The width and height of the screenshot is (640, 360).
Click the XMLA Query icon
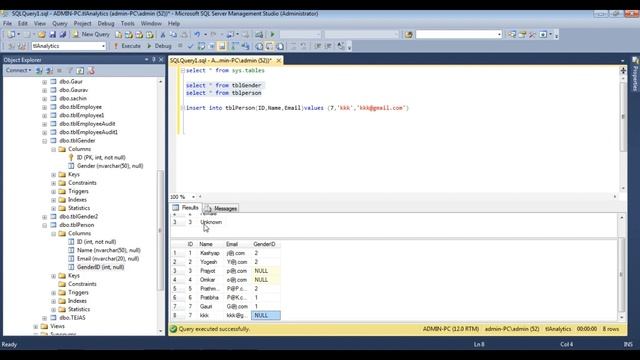pos(150,35)
